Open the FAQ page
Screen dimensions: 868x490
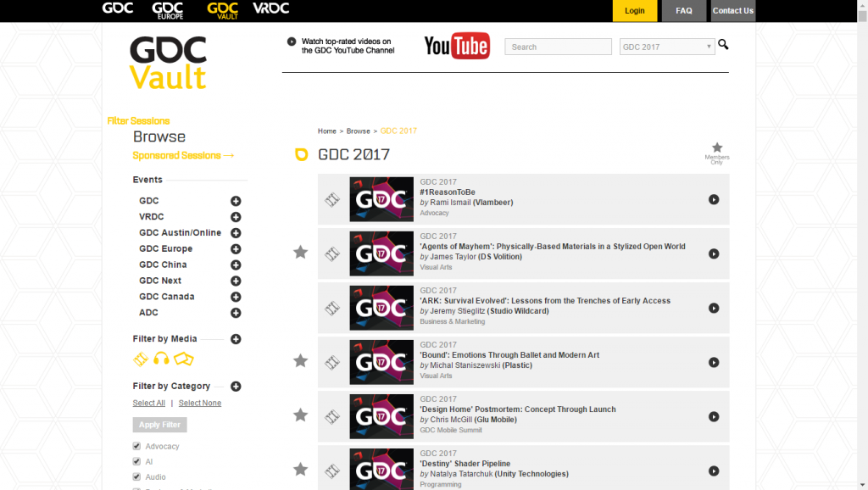pyautogui.click(x=684, y=10)
